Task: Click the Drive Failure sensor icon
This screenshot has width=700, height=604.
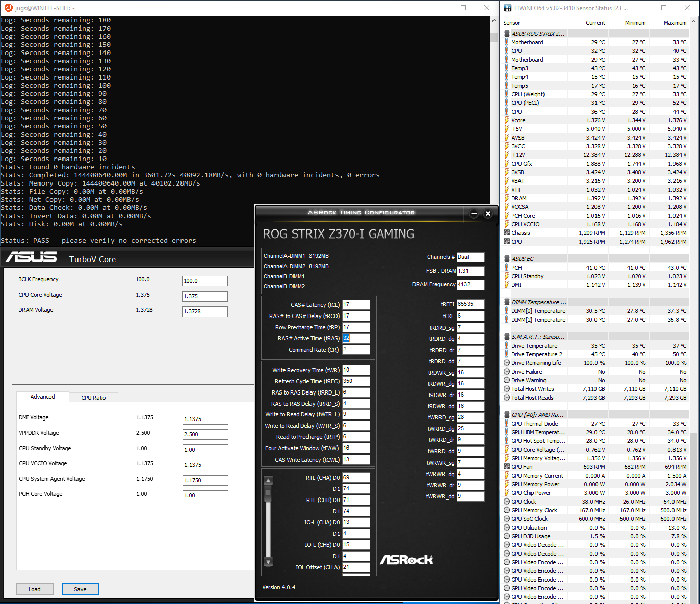Action: [507, 372]
